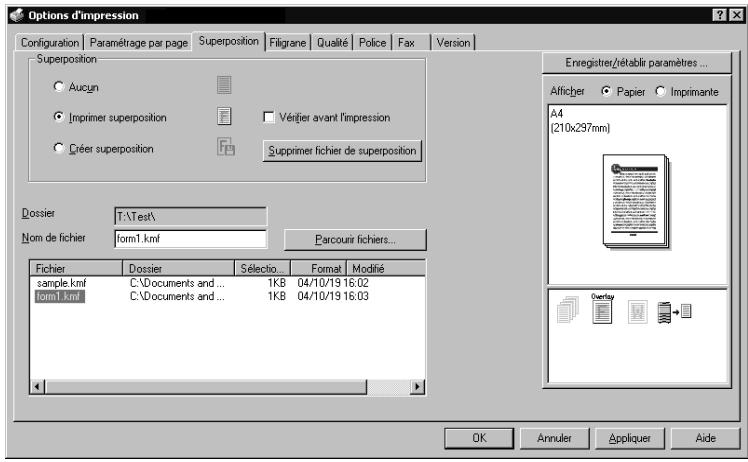Click the Créer superposition file icon
Screen dimensions: 748x462
point(226,147)
